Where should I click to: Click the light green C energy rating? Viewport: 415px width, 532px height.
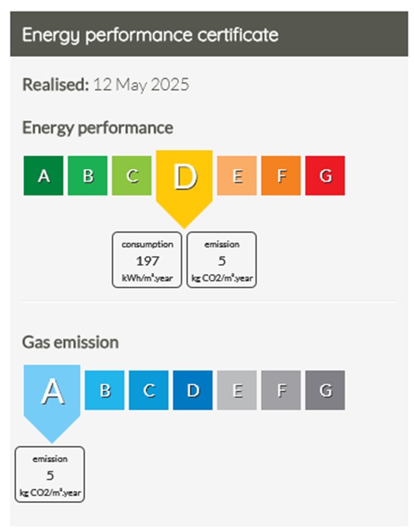(132, 176)
